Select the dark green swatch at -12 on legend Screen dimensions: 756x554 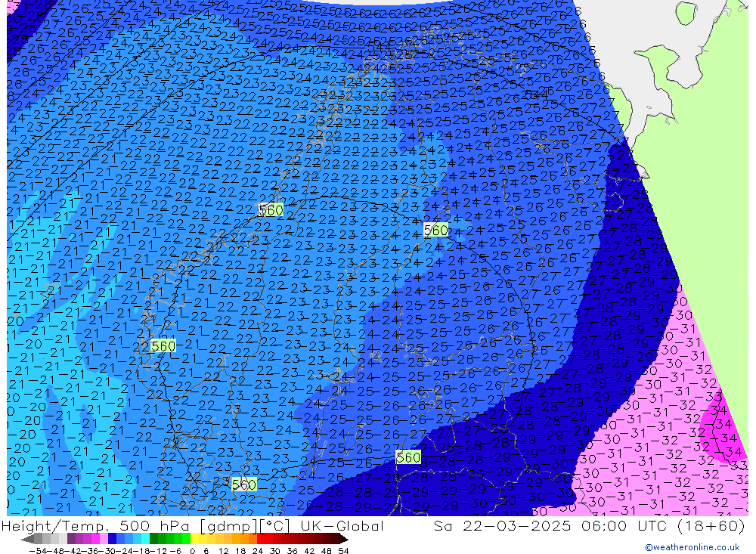(153, 539)
